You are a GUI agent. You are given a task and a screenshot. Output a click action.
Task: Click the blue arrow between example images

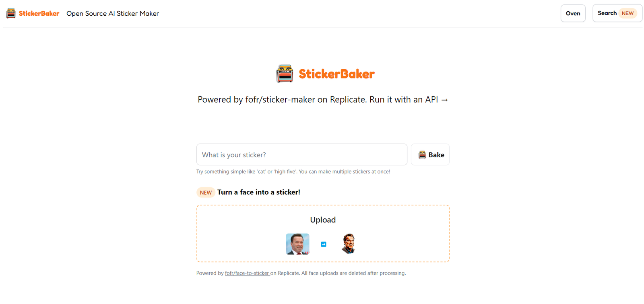click(x=324, y=244)
